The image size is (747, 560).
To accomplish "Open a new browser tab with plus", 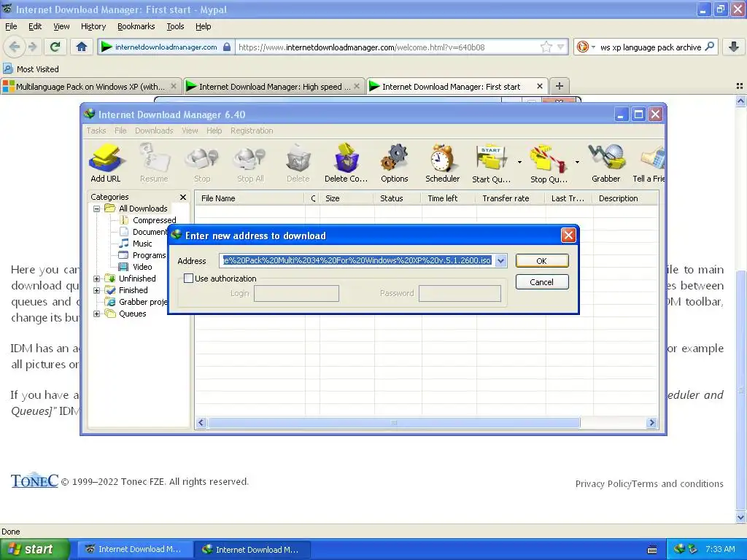I will [x=560, y=86].
